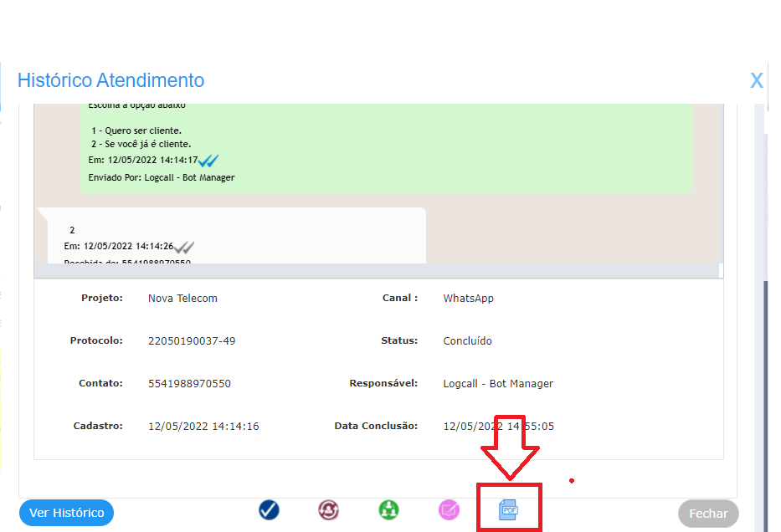
Task: Click the Data Conclusão label
Action: (x=376, y=426)
